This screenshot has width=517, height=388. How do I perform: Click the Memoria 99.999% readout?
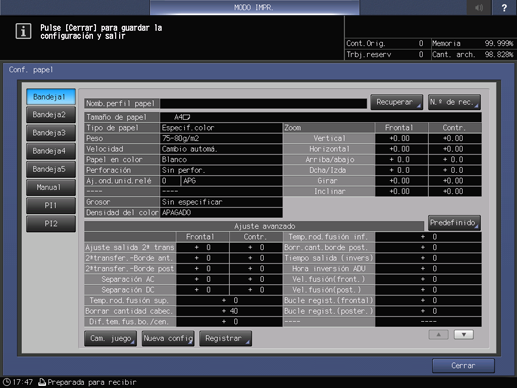(473, 43)
